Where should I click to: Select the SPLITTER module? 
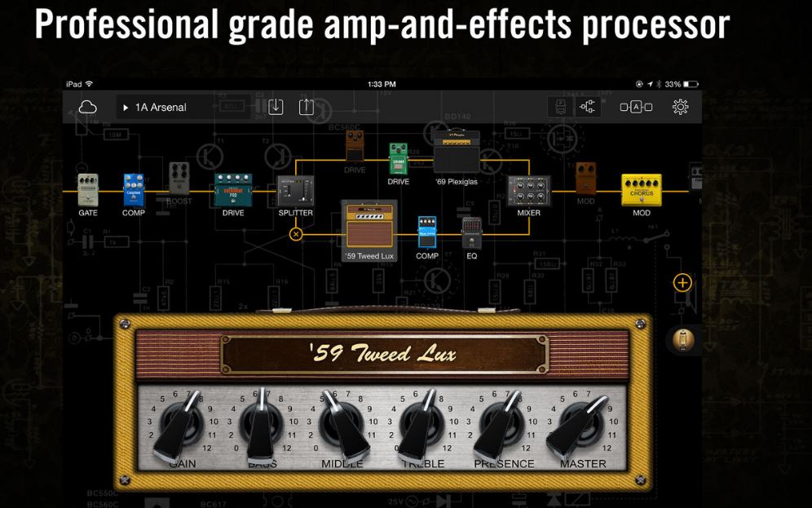tap(295, 189)
